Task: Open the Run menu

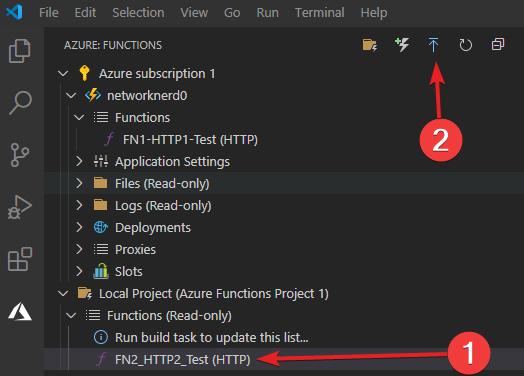Action: [x=267, y=13]
